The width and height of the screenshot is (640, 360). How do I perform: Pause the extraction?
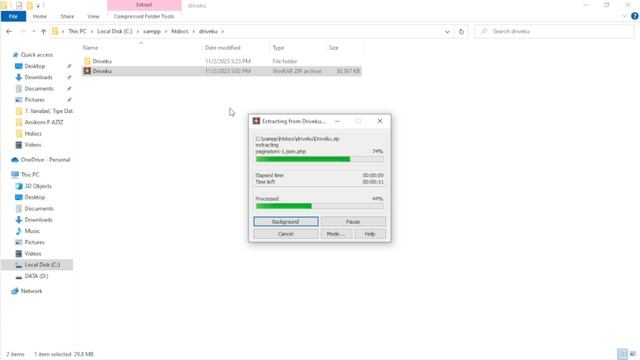click(353, 222)
